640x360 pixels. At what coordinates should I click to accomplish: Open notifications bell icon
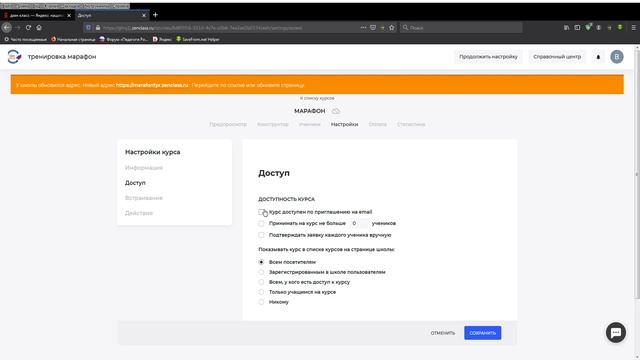598,57
